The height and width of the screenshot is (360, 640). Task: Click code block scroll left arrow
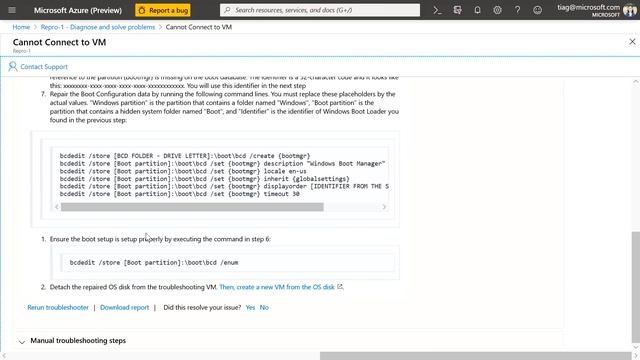coord(57,207)
